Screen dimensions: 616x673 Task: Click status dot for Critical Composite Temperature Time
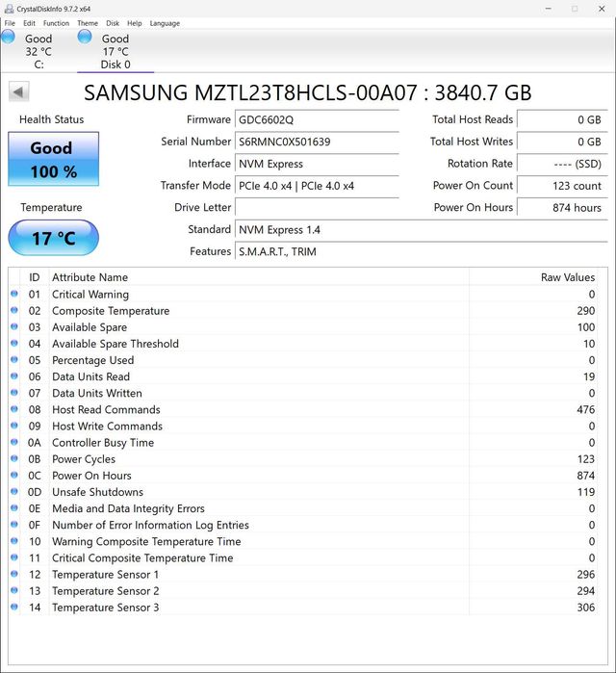(x=14, y=557)
